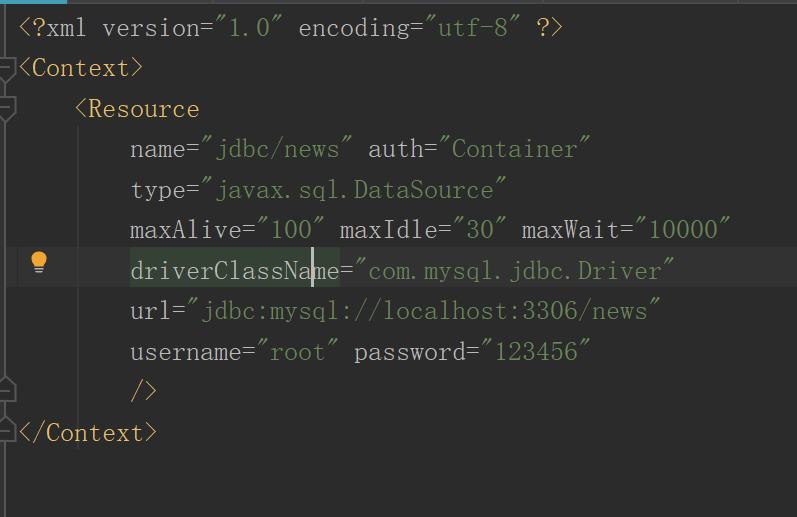Click the opening Context tag
This screenshot has width=797, height=517.
81,68
